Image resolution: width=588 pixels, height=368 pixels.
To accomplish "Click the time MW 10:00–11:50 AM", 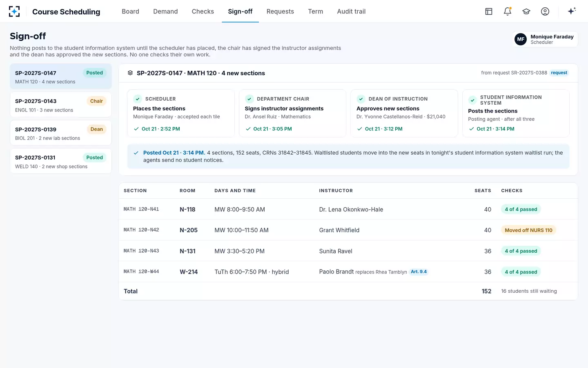I will pyautogui.click(x=242, y=230).
